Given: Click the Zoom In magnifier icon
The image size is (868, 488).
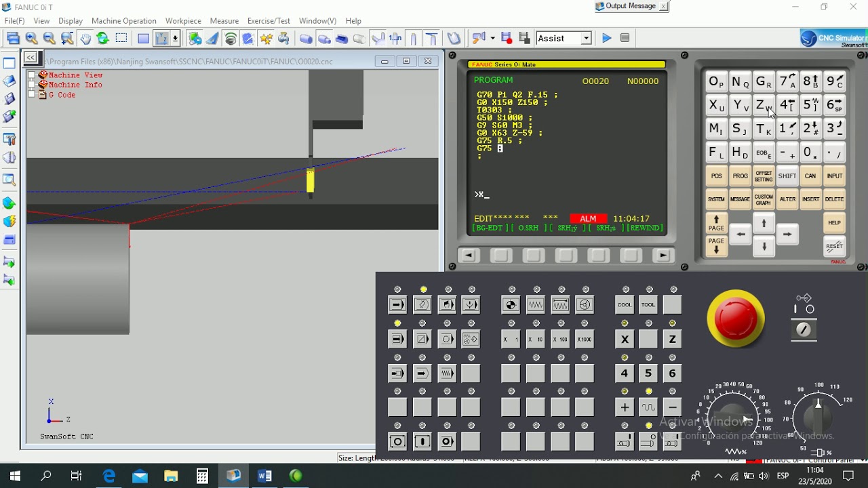Looking at the screenshot, I should [31, 39].
